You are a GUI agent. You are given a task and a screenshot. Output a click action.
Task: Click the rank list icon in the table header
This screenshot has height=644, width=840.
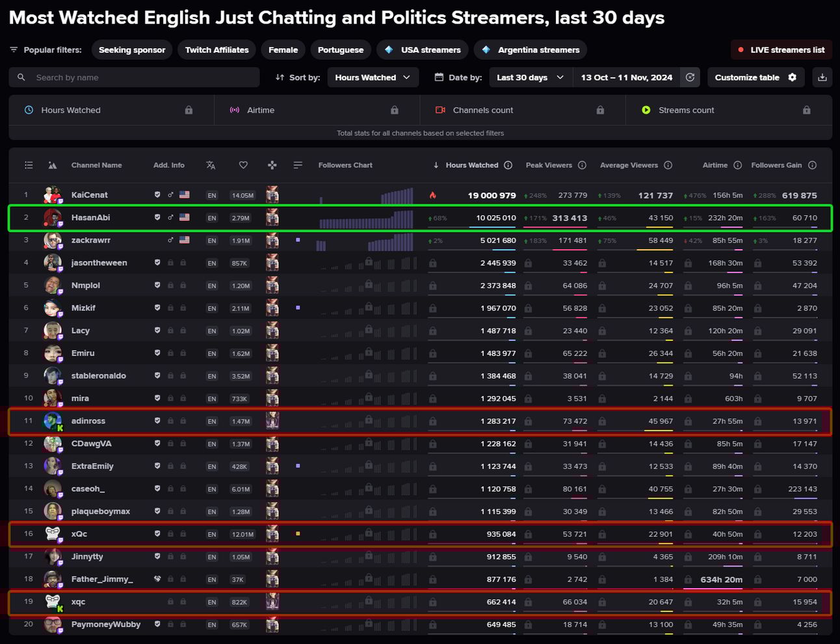tap(29, 165)
